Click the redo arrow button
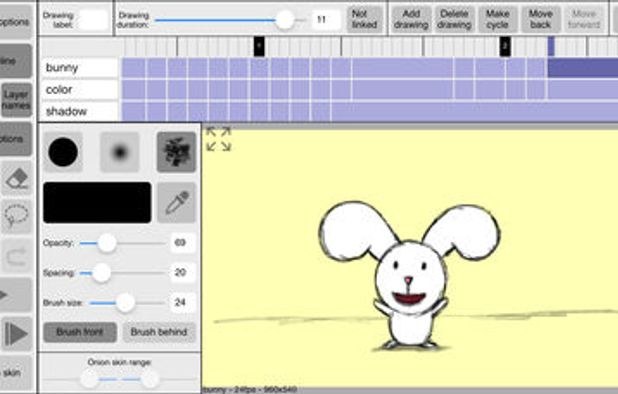 click(16, 256)
